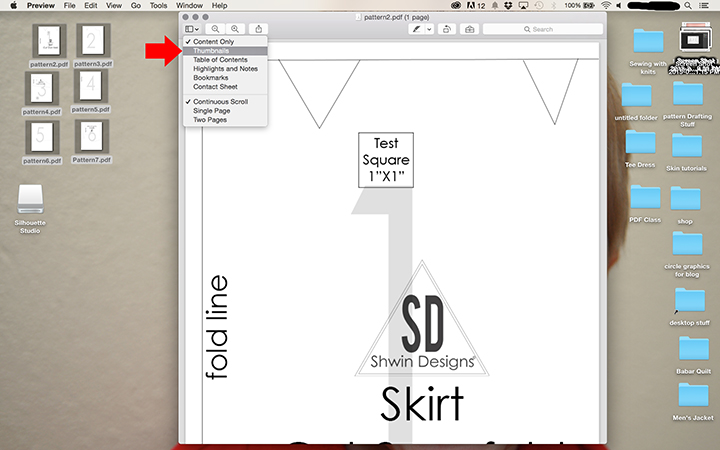Image resolution: width=720 pixels, height=450 pixels.
Task: Click the volume speaker icon
Action: click(x=619, y=6)
